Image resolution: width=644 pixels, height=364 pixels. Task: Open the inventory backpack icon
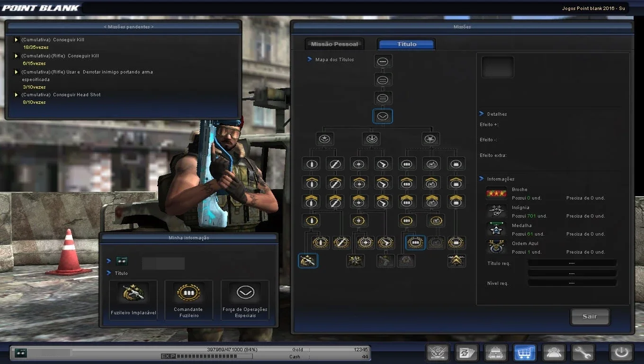(495, 353)
